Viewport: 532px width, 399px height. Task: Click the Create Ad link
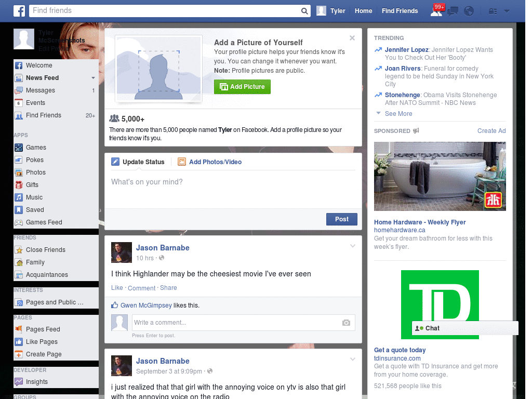click(x=491, y=131)
